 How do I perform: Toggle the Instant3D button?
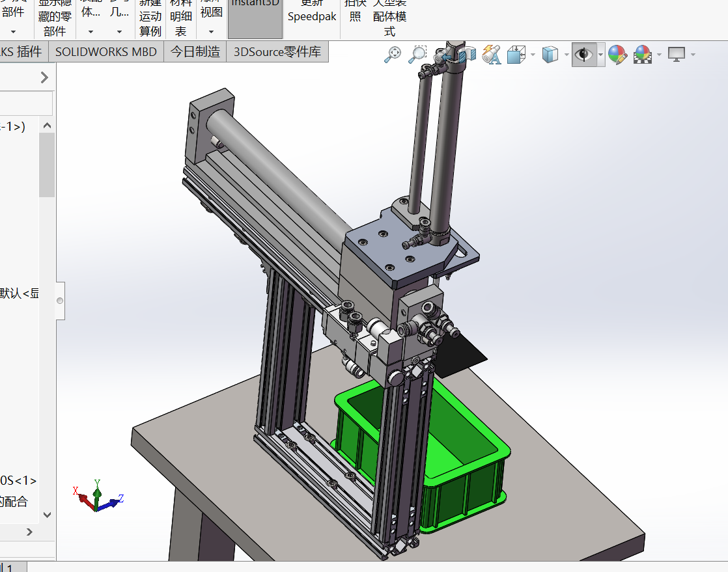pyautogui.click(x=255, y=19)
